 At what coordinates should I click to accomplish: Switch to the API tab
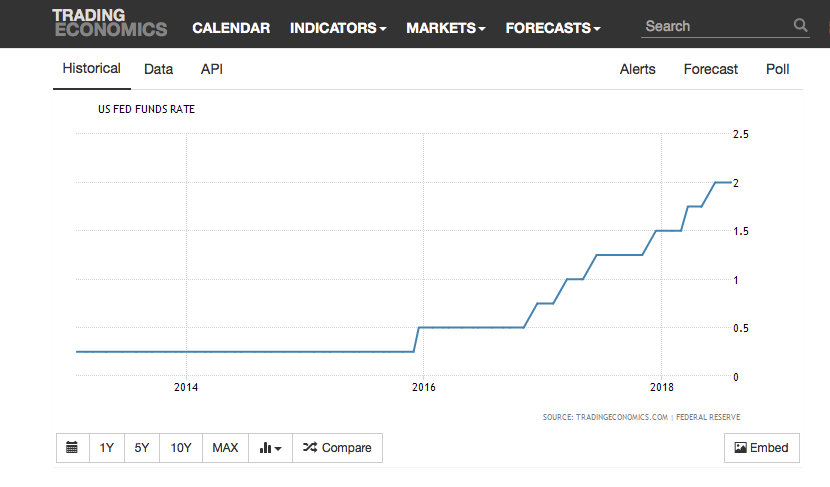point(212,69)
